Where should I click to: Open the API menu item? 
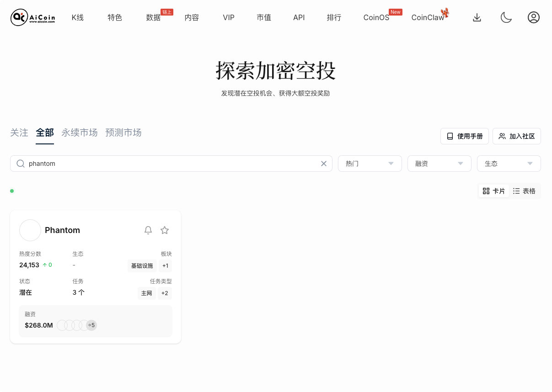[299, 18]
